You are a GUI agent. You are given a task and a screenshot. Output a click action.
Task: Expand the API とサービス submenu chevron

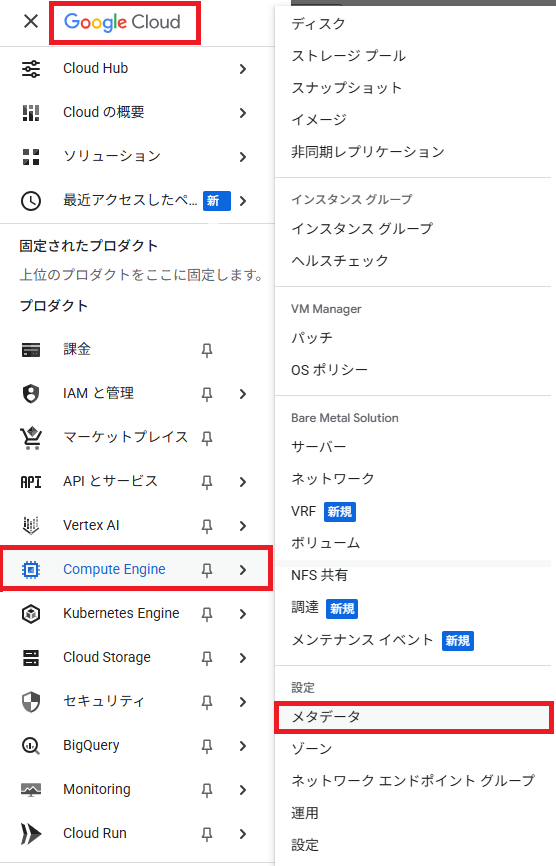(x=243, y=482)
